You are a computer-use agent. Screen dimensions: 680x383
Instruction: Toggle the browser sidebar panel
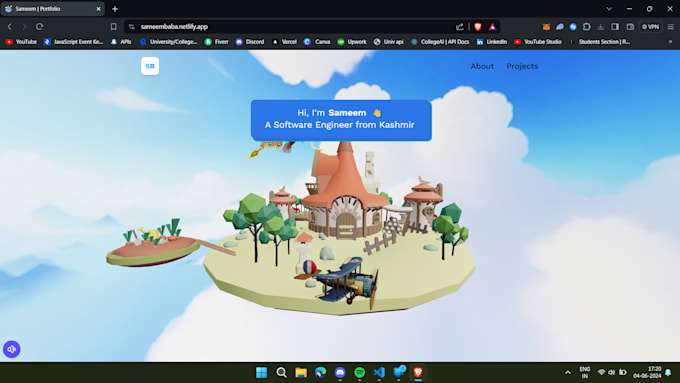(615, 26)
